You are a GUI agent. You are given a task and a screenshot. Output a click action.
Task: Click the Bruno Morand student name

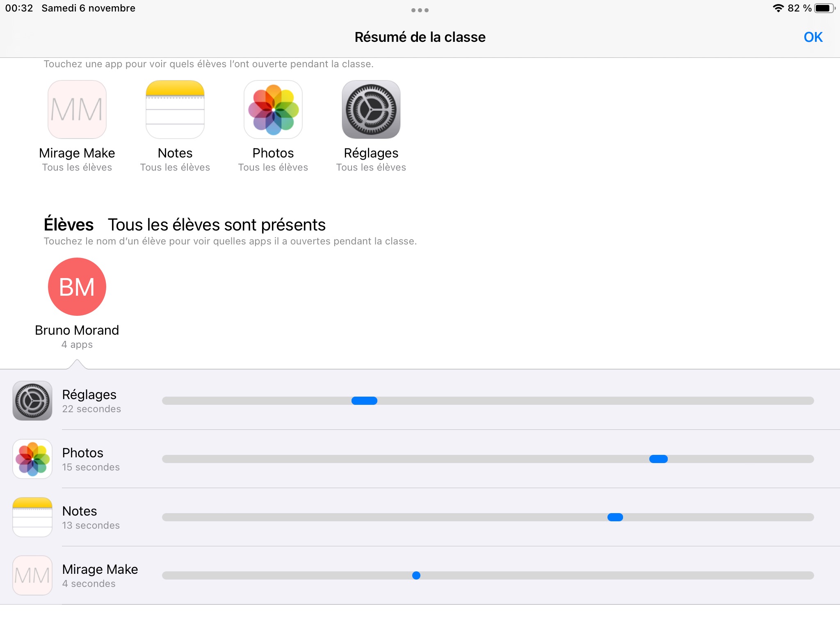(77, 330)
